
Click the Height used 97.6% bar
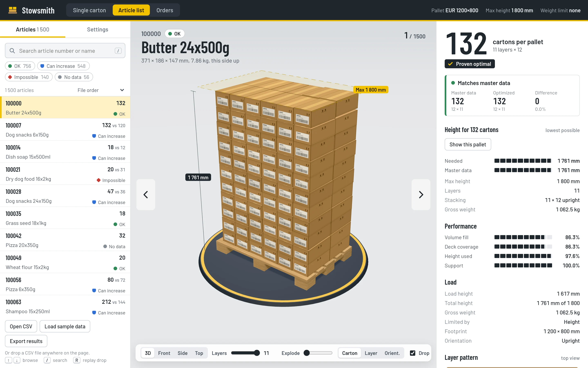pyautogui.click(x=523, y=256)
